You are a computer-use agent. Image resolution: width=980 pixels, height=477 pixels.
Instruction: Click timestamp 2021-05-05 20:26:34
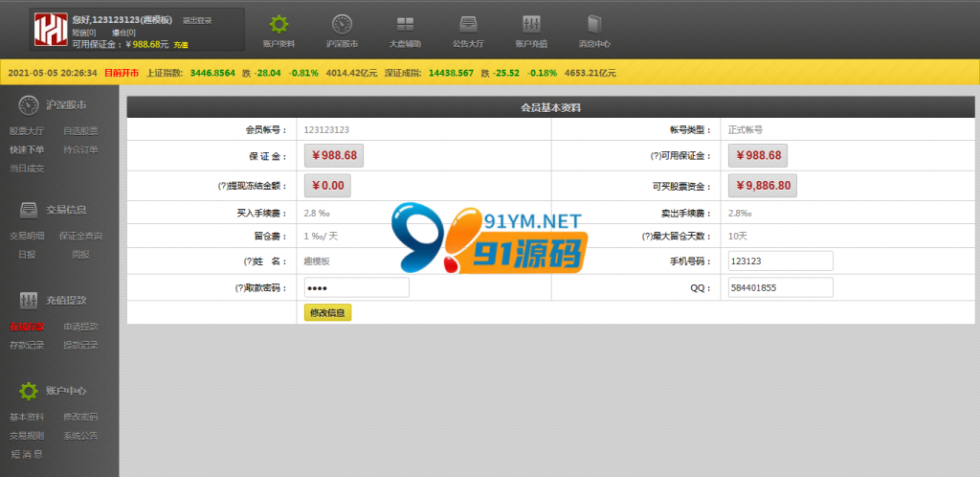click(53, 73)
